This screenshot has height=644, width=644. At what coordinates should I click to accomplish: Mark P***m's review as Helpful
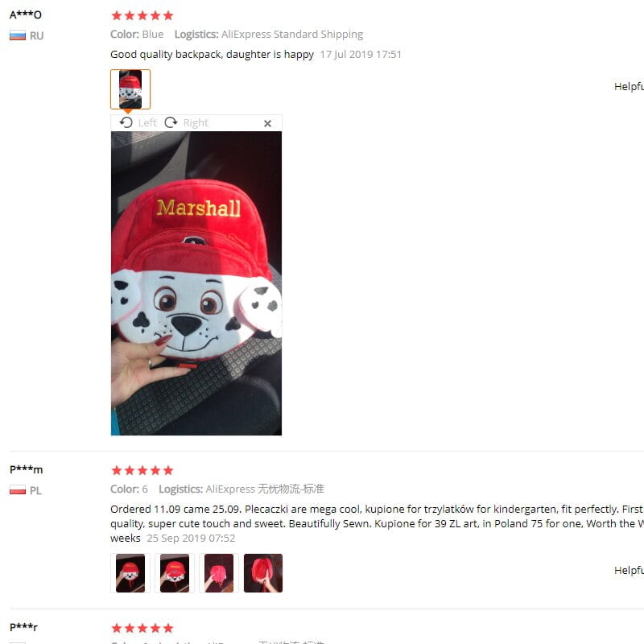click(x=629, y=570)
